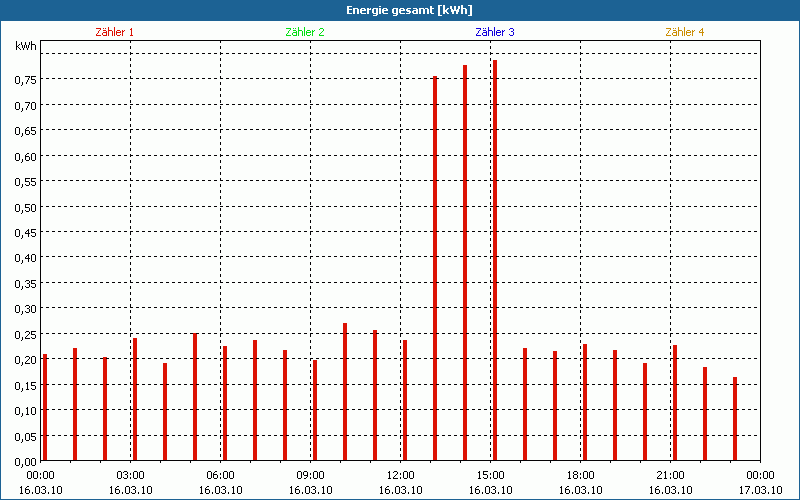Select the red bar at 08:00
The height and width of the screenshot is (500, 800).
pyautogui.click(x=285, y=405)
